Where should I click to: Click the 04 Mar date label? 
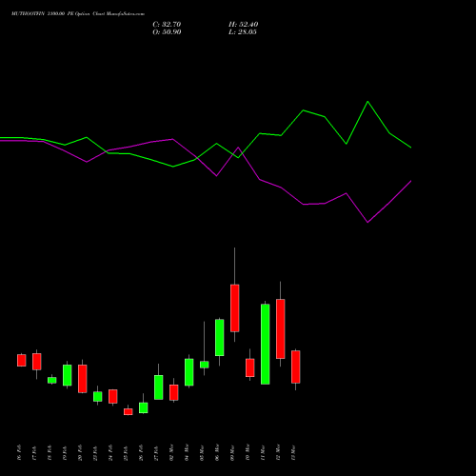click(187, 452)
